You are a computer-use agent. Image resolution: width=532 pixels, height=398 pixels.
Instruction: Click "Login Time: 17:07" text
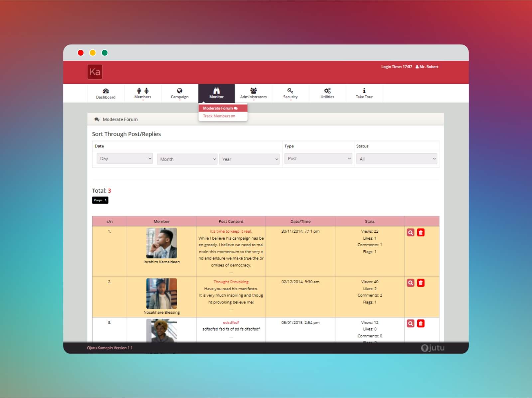point(396,67)
